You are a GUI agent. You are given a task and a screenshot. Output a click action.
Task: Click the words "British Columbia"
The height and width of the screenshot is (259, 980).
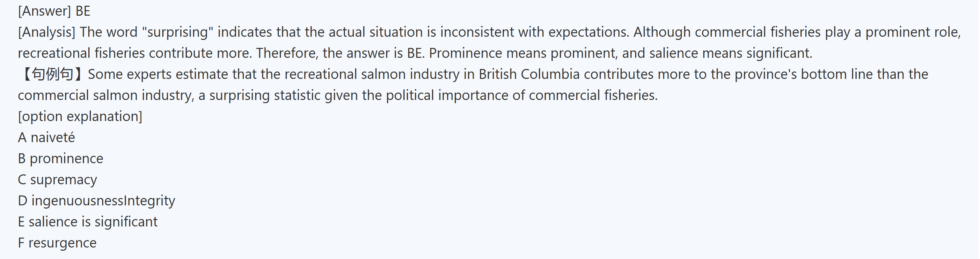click(x=529, y=74)
